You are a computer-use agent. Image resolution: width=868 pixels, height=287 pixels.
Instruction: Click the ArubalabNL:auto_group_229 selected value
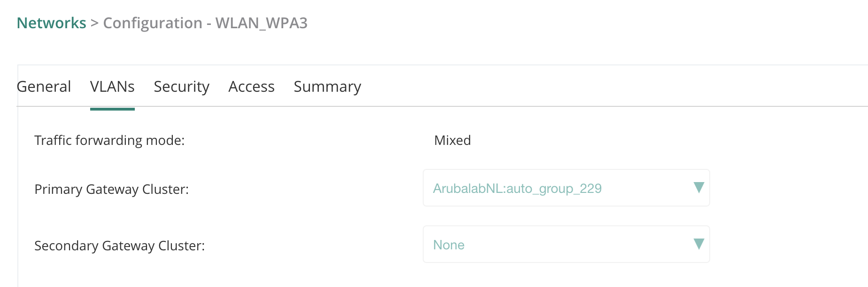517,189
